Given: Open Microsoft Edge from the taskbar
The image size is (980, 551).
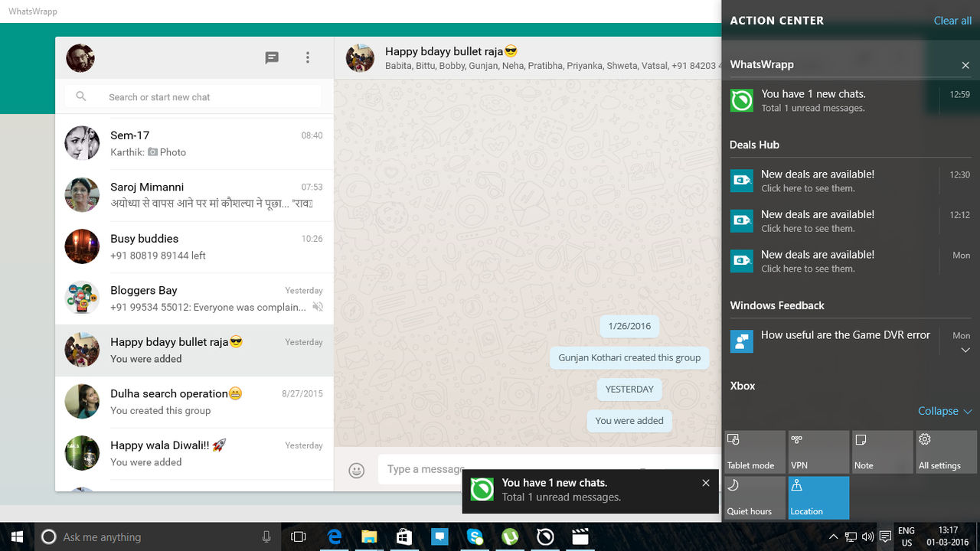Looking at the screenshot, I should [334, 536].
